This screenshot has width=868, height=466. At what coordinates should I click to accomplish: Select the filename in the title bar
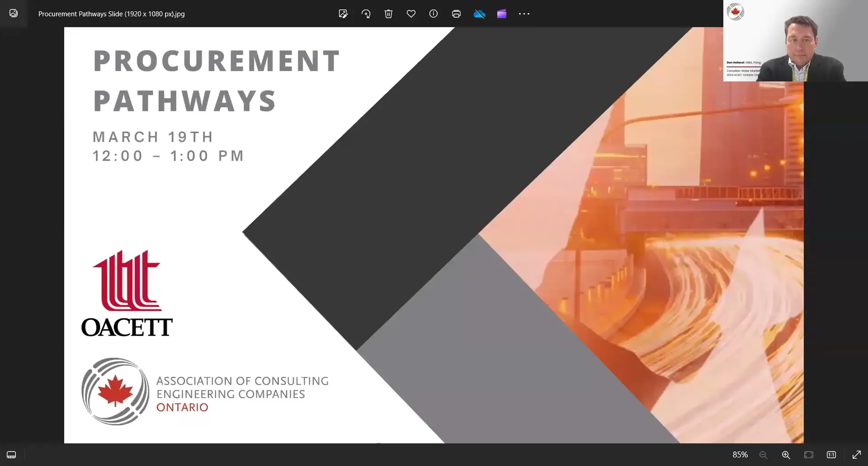[111, 14]
